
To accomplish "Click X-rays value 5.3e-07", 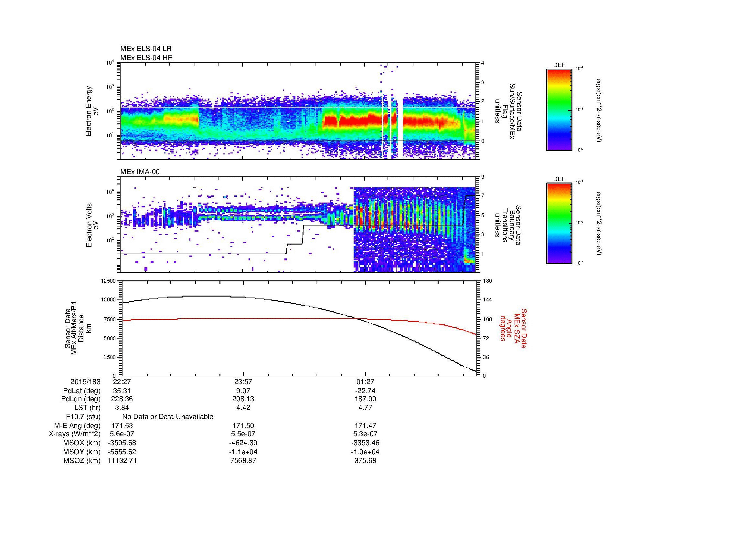I will click(x=365, y=434).
